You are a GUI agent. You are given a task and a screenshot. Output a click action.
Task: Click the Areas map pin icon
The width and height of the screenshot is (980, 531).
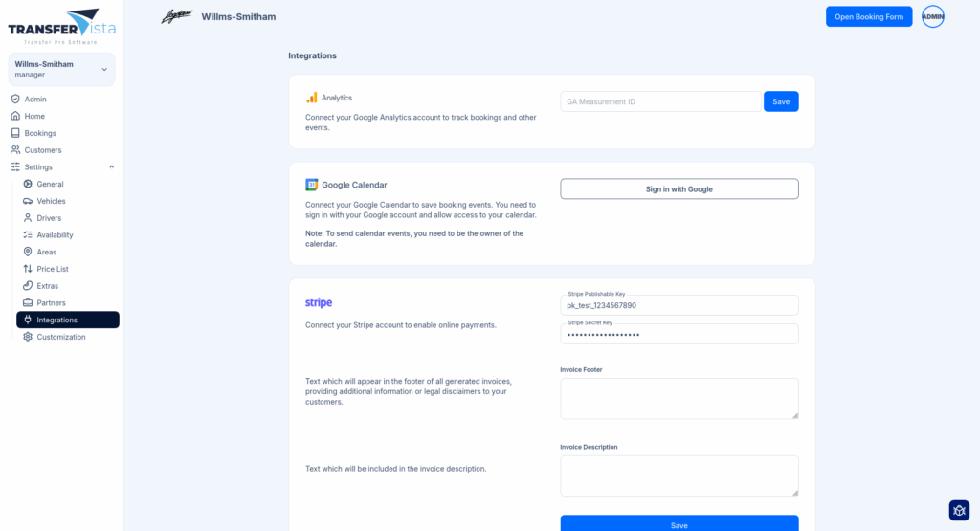click(x=28, y=253)
